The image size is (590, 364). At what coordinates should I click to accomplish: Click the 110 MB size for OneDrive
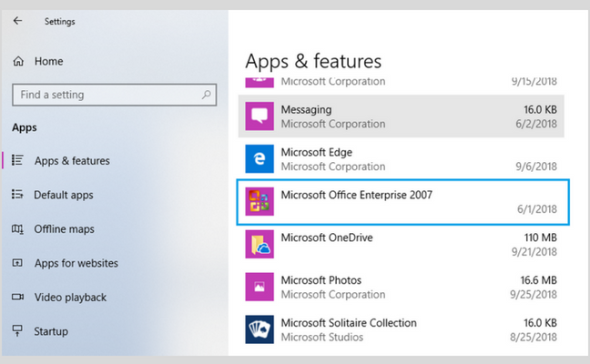coord(540,238)
